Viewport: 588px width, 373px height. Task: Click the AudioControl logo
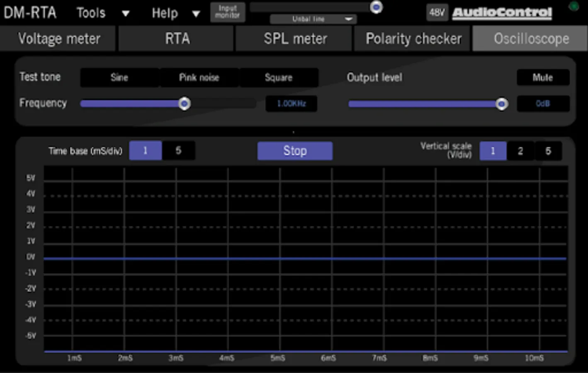point(502,13)
